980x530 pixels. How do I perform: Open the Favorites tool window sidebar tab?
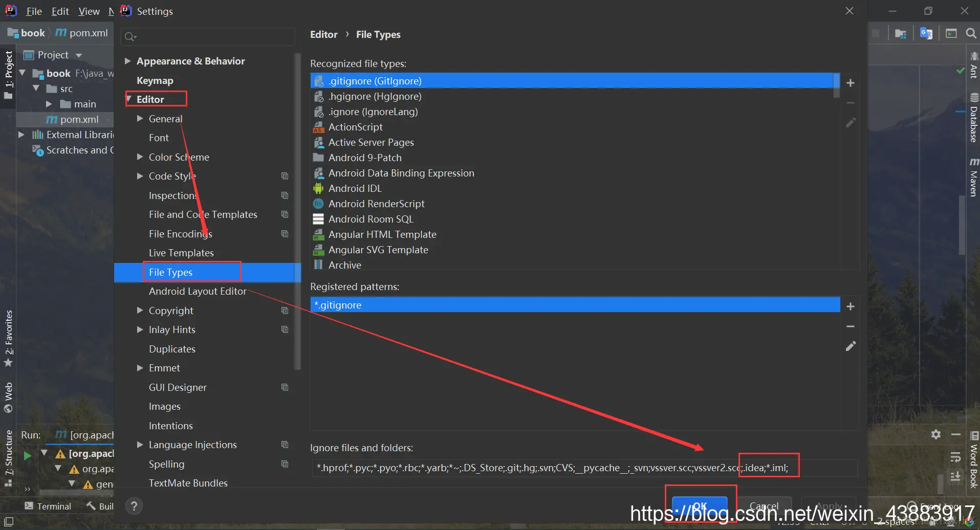(8, 339)
